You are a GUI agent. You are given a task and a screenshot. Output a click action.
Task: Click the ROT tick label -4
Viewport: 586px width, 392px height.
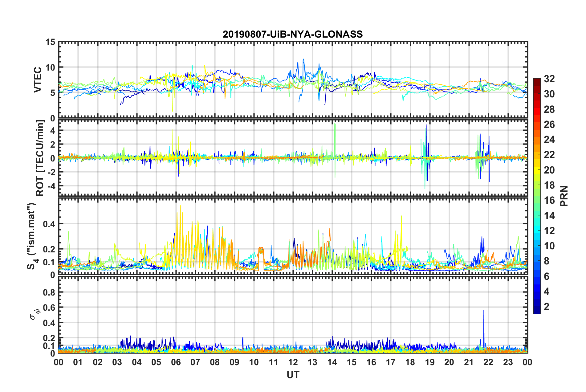tap(51, 186)
